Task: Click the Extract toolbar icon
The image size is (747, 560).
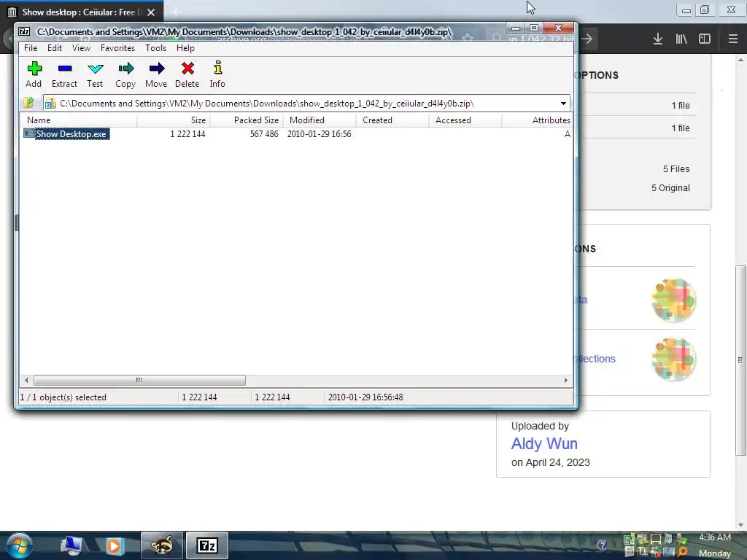Action: (x=64, y=74)
